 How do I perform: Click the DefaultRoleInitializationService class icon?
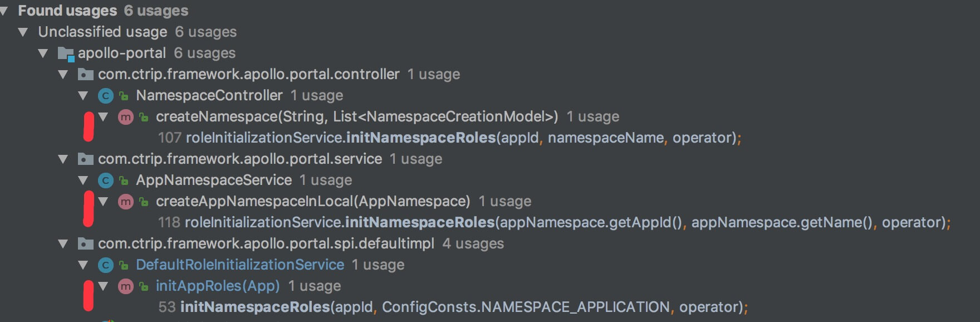[105, 265]
